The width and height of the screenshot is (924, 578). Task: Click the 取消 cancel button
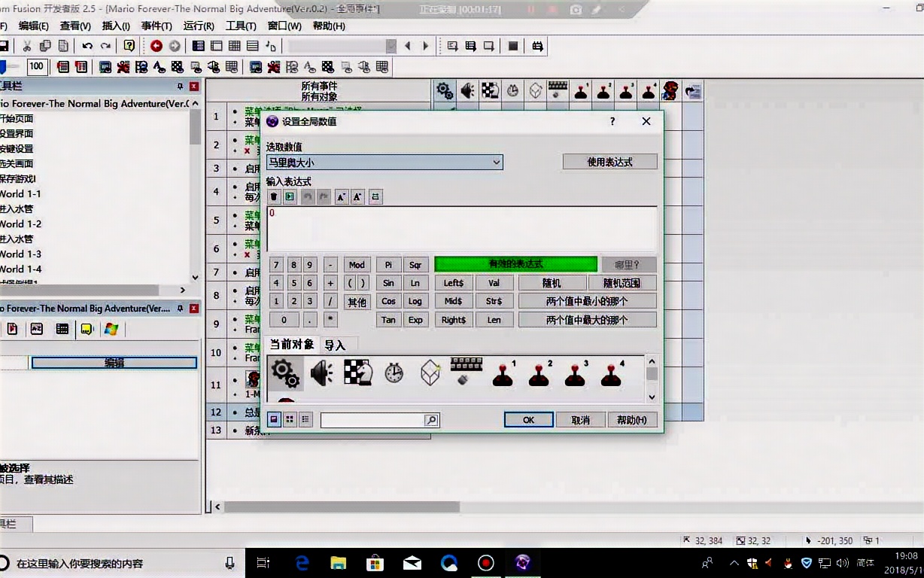pyautogui.click(x=580, y=420)
